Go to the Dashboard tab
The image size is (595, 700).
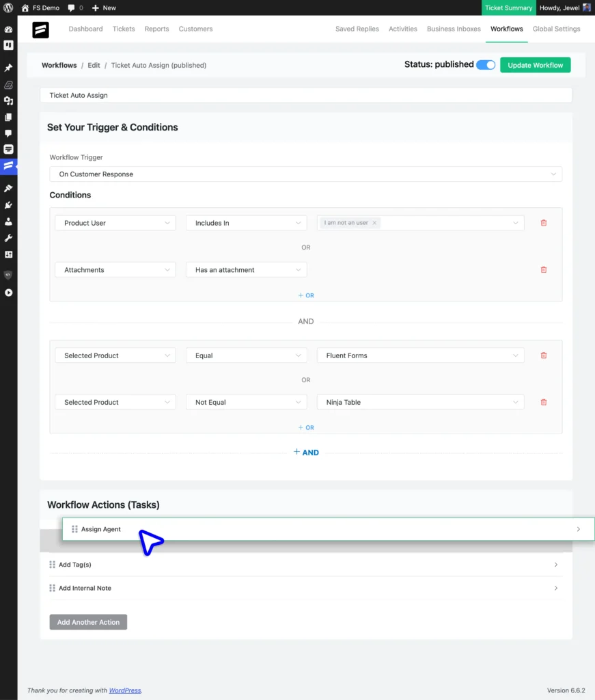tap(85, 29)
